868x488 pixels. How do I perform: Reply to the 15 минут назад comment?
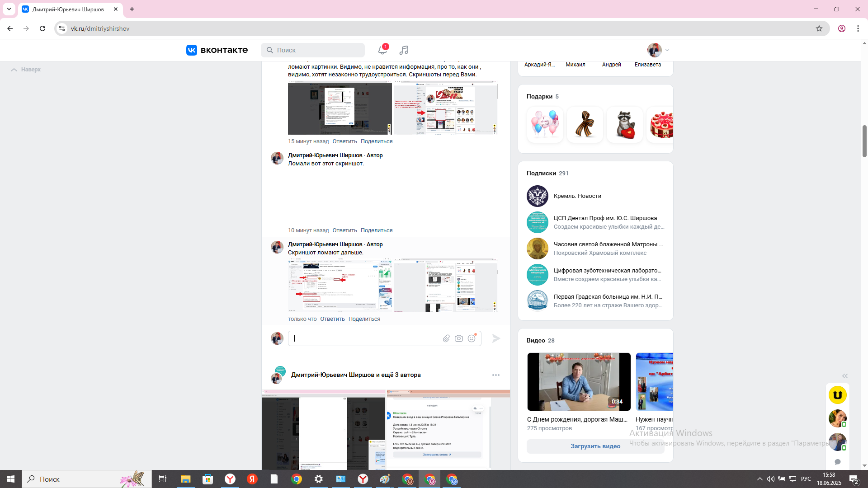344,141
